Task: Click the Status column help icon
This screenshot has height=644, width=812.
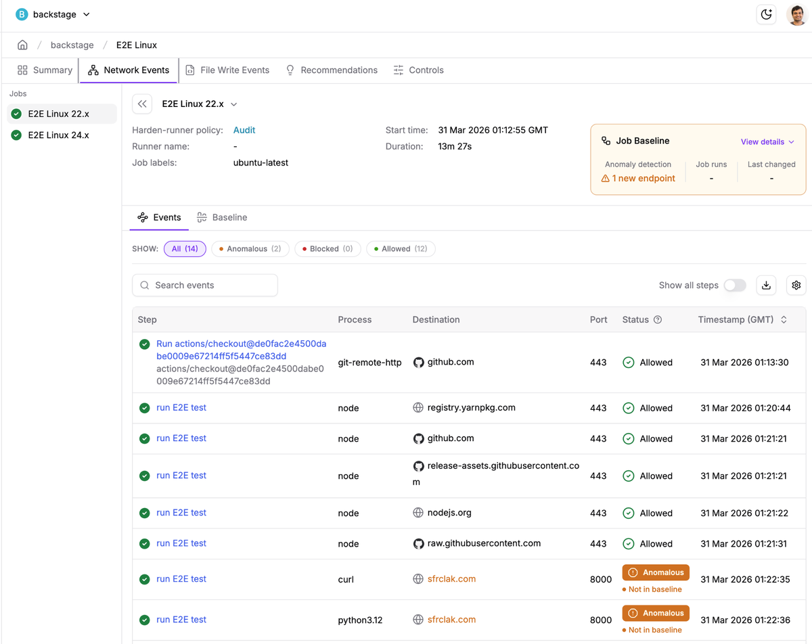Action: point(657,320)
